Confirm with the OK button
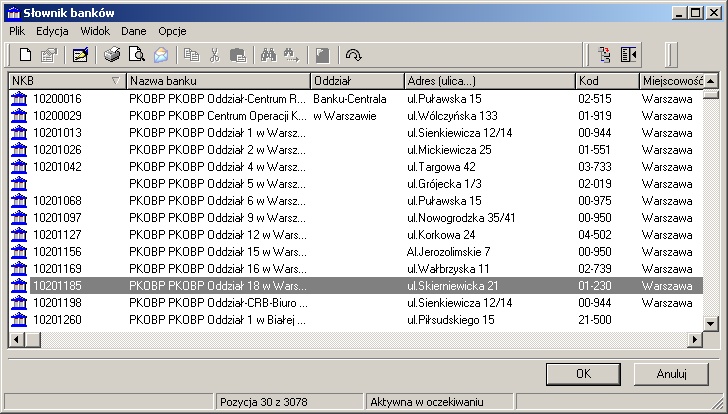This screenshot has width=728, height=414. tap(583, 374)
